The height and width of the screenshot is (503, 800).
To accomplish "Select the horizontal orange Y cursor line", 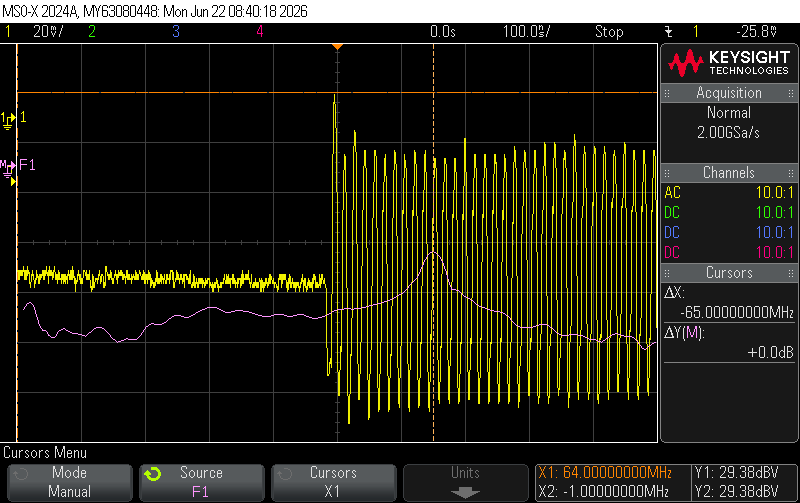I will tap(337, 92).
